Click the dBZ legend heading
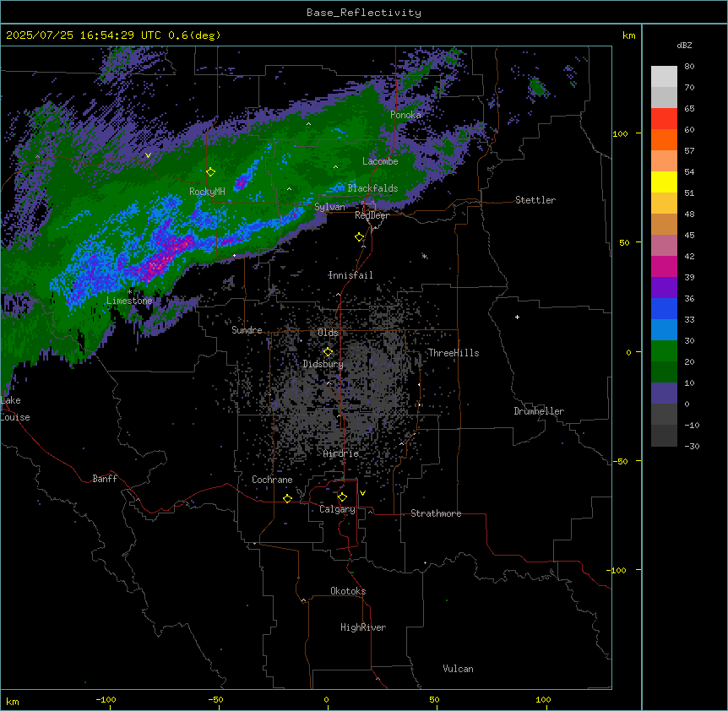This screenshot has width=728, height=711. point(684,46)
